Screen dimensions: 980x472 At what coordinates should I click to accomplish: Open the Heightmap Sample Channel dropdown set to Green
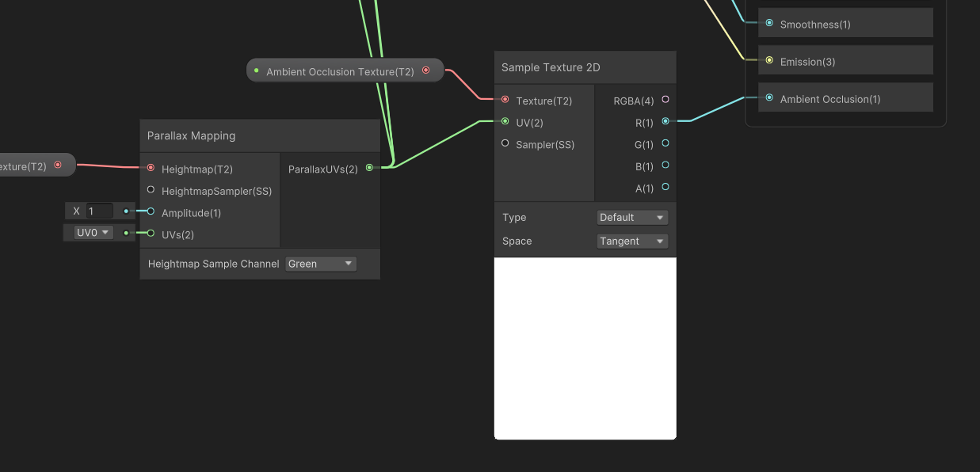point(321,263)
